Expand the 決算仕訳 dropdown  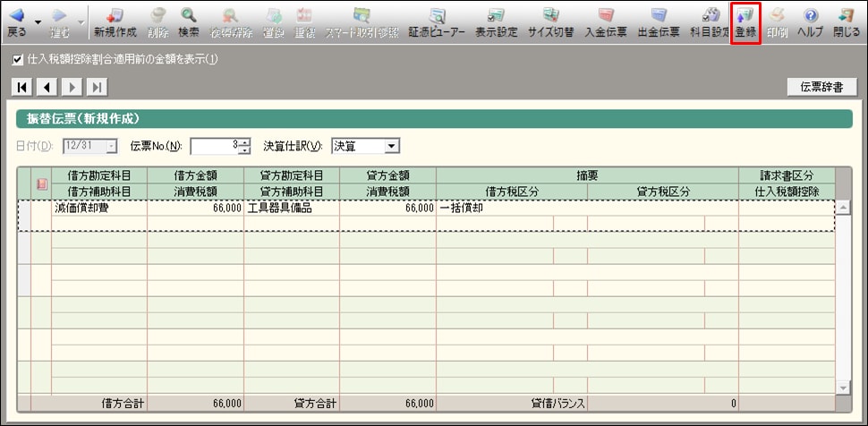coord(391,146)
